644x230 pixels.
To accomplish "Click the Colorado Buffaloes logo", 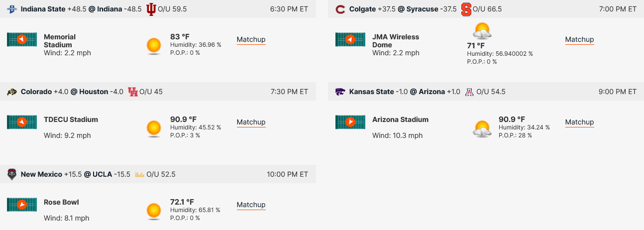I will point(11,92).
